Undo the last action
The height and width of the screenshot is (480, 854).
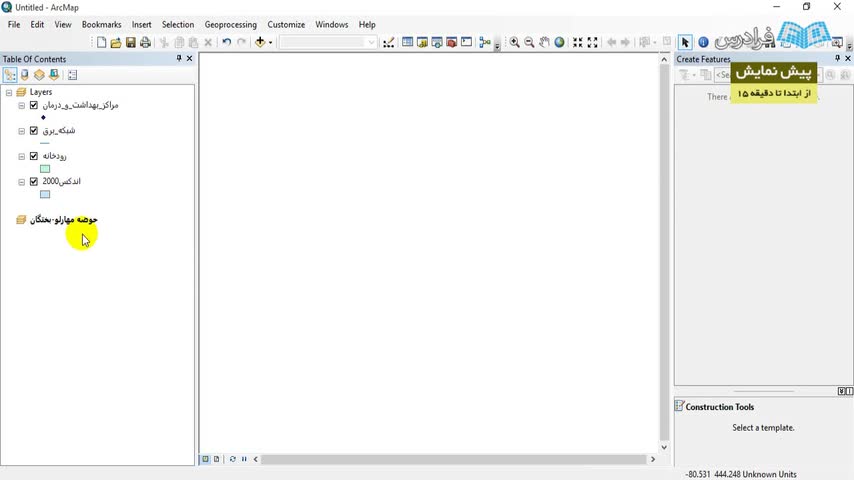tap(227, 42)
